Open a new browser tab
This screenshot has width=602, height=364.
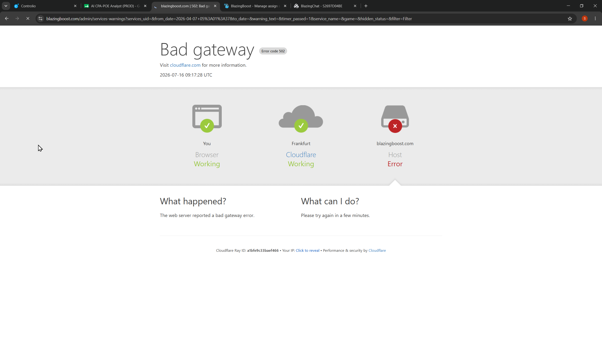(x=366, y=6)
